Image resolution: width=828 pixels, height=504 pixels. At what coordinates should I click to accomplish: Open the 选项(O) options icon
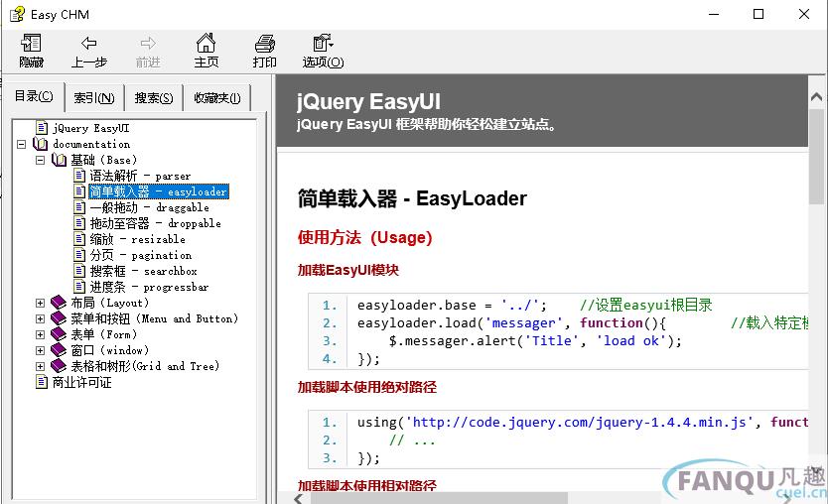[x=323, y=44]
